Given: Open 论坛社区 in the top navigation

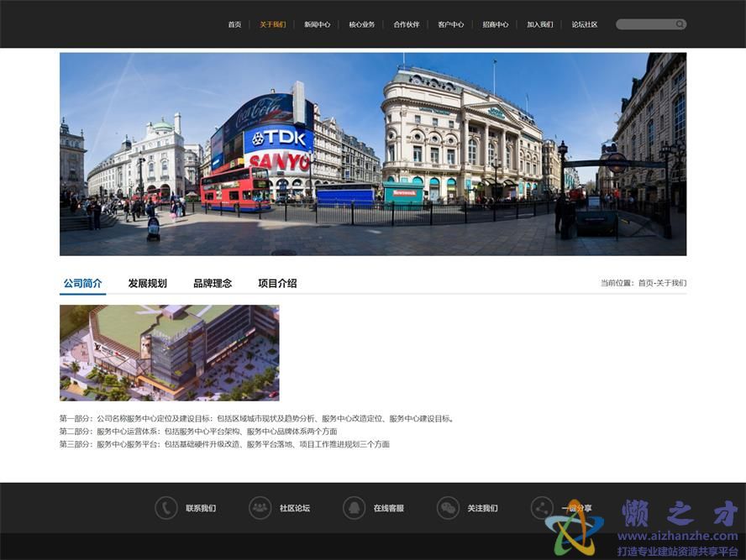Looking at the screenshot, I should pyautogui.click(x=585, y=24).
